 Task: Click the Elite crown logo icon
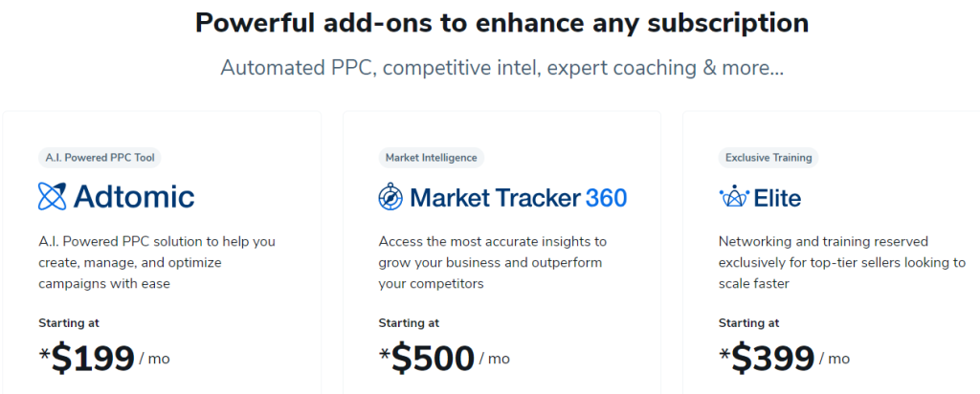coord(734,197)
